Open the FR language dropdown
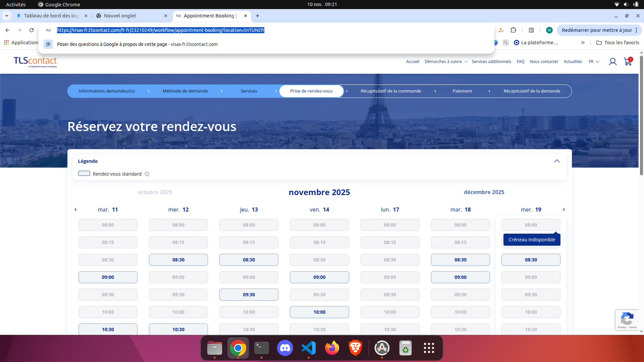This screenshot has width=644, height=362. [594, 62]
